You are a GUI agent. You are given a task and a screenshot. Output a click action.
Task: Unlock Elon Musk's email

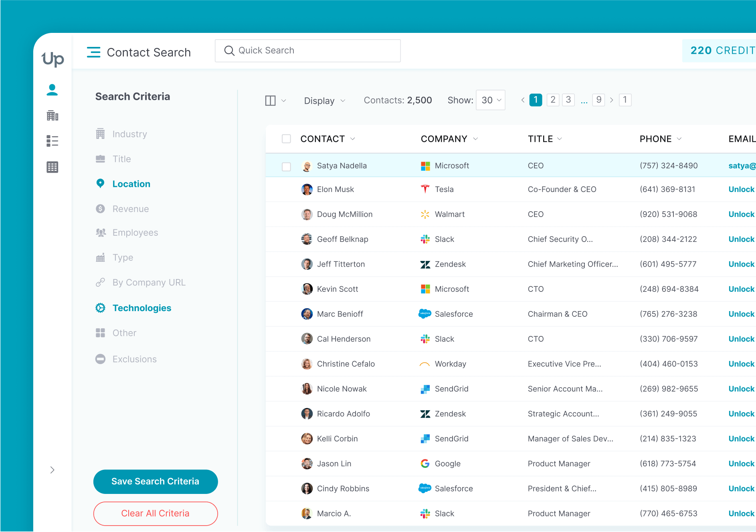pyautogui.click(x=741, y=189)
